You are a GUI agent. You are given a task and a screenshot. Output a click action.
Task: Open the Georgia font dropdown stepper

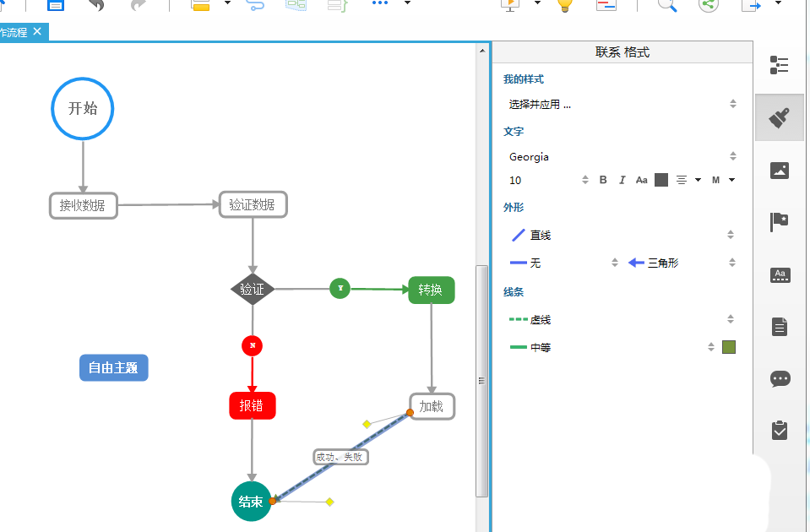click(732, 156)
